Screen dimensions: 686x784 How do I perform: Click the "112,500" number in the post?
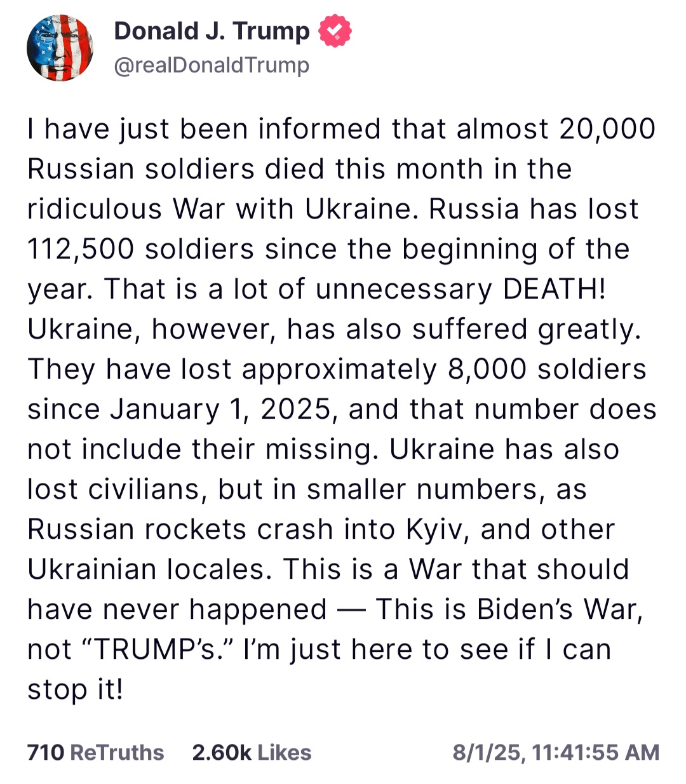pyautogui.click(x=81, y=249)
